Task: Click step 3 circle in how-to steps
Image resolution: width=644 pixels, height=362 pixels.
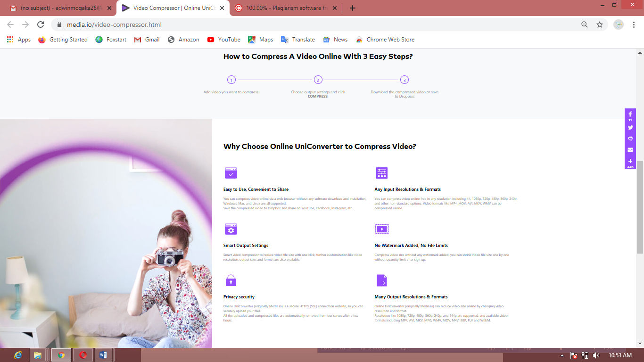Action: pyautogui.click(x=405, y=80)
